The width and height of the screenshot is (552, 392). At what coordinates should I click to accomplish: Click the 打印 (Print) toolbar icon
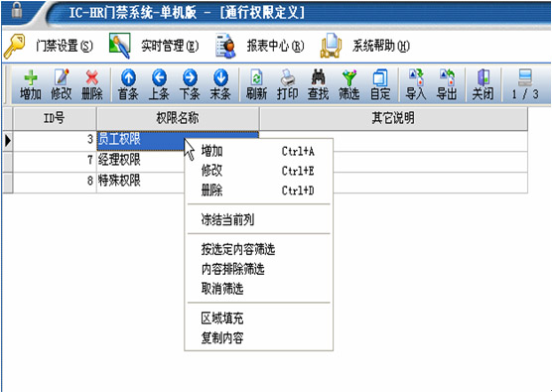(288, 84)
